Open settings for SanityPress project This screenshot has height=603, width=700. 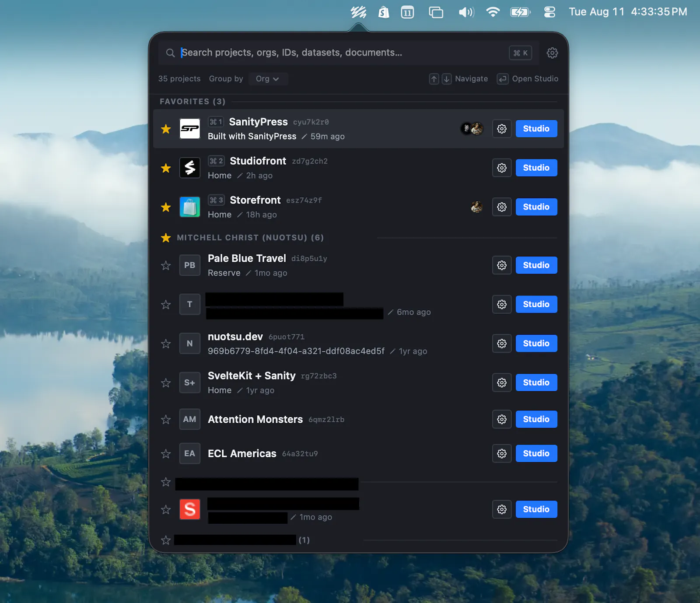[502, 129]
